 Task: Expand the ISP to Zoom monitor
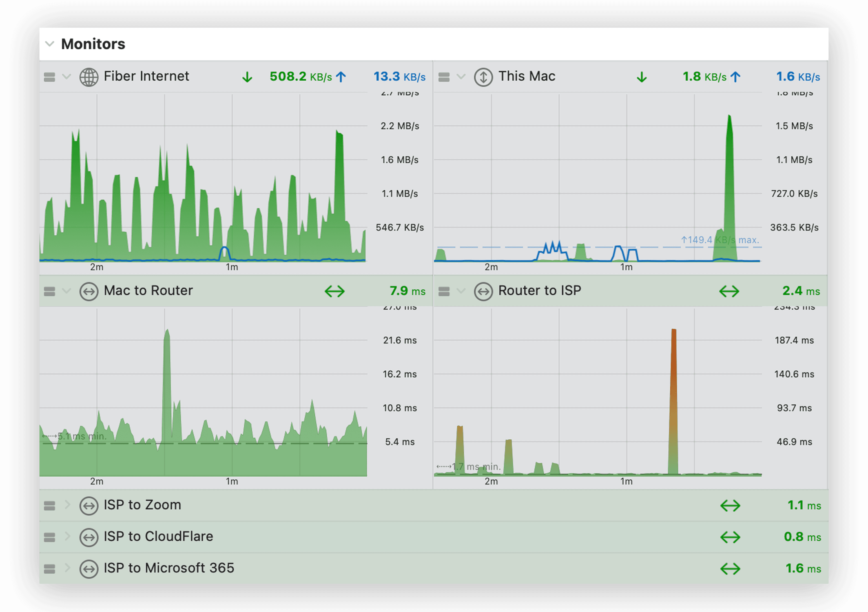click(68, 505)
